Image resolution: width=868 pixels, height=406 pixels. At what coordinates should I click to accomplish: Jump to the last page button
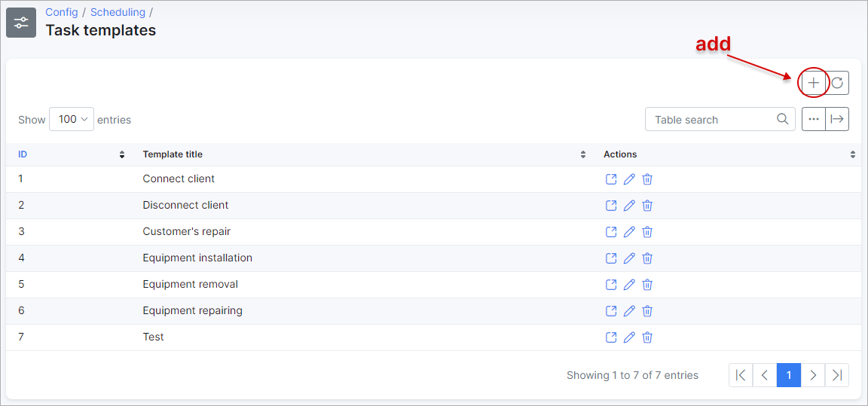coord(837,375)
